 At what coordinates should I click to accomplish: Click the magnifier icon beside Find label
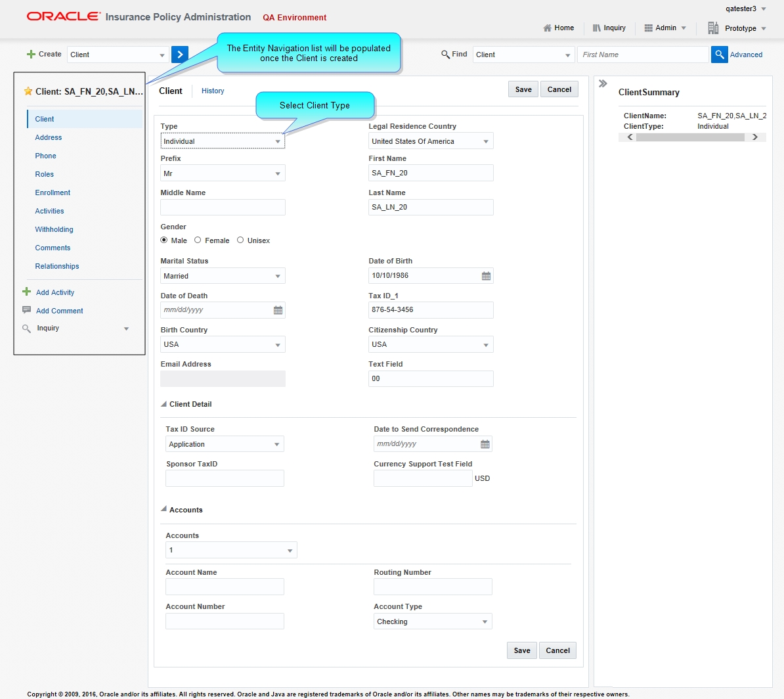[x=445, y=54]
